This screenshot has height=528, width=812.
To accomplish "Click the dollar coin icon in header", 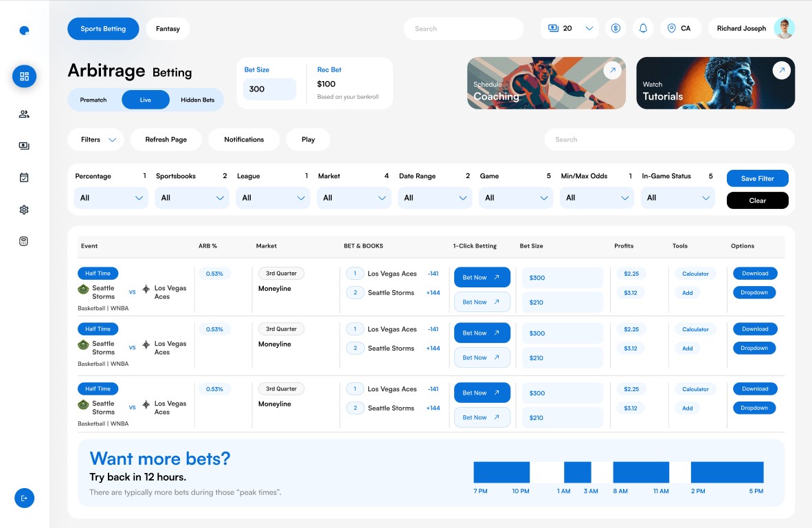I will coord(616,28).
